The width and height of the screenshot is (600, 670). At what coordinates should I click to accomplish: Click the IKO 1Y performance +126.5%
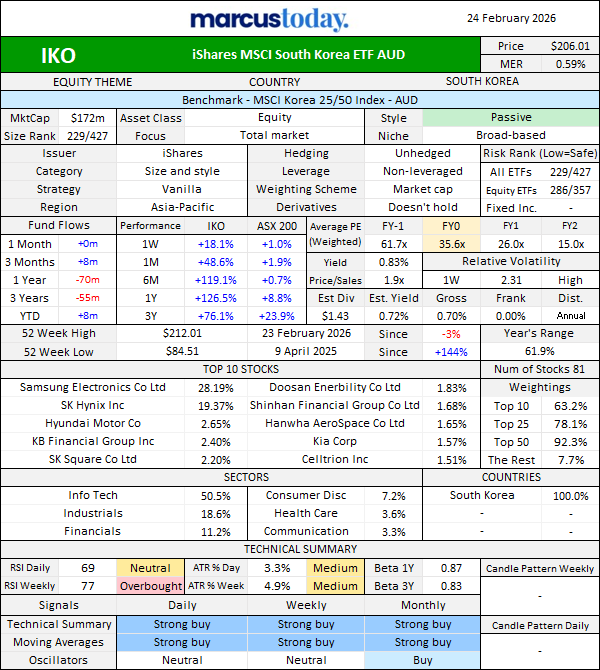[x=216, y=298]
